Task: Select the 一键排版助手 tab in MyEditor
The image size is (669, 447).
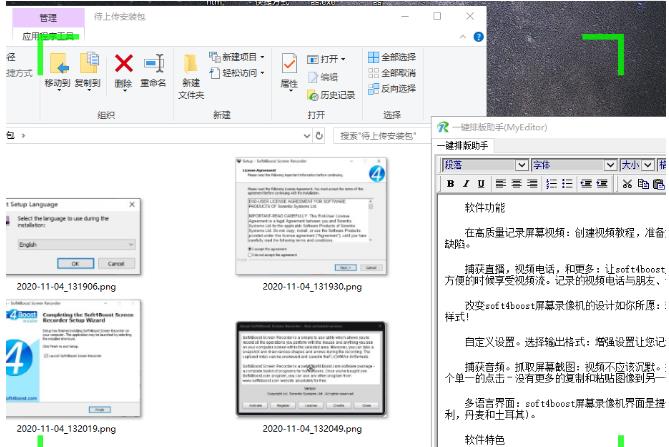Action: point(463,145)
